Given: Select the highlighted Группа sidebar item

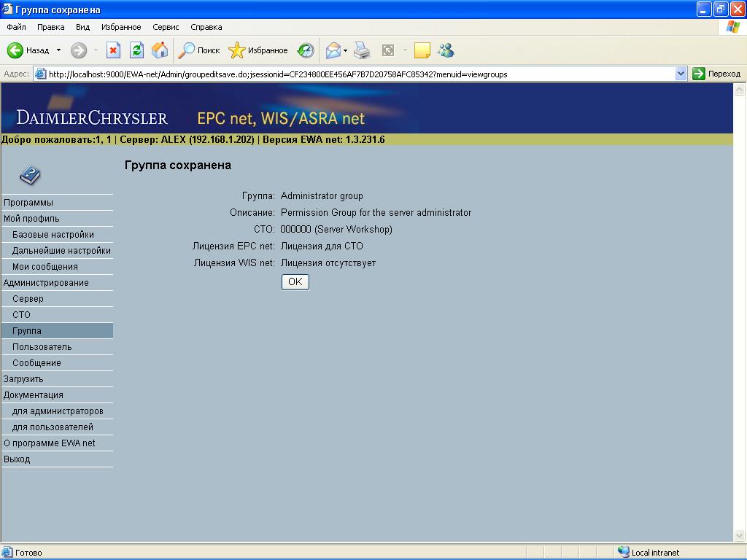Looking at the screenshot, I should pos(57,331).
